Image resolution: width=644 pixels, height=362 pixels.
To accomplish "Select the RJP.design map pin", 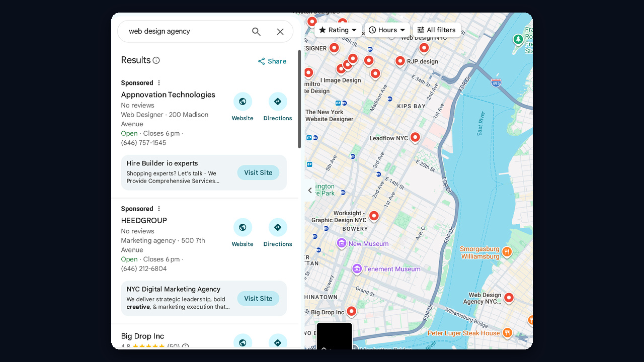I will (400, 61).
